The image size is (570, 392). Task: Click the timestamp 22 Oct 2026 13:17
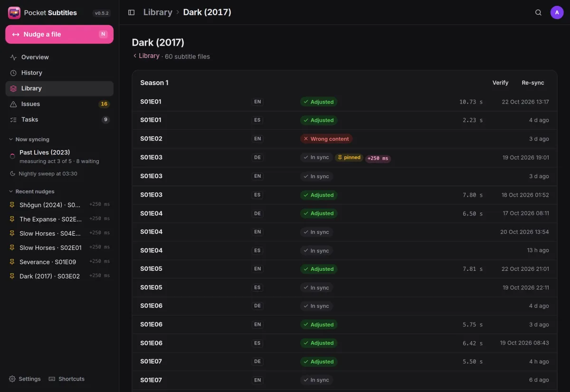[x=525, y=102]
